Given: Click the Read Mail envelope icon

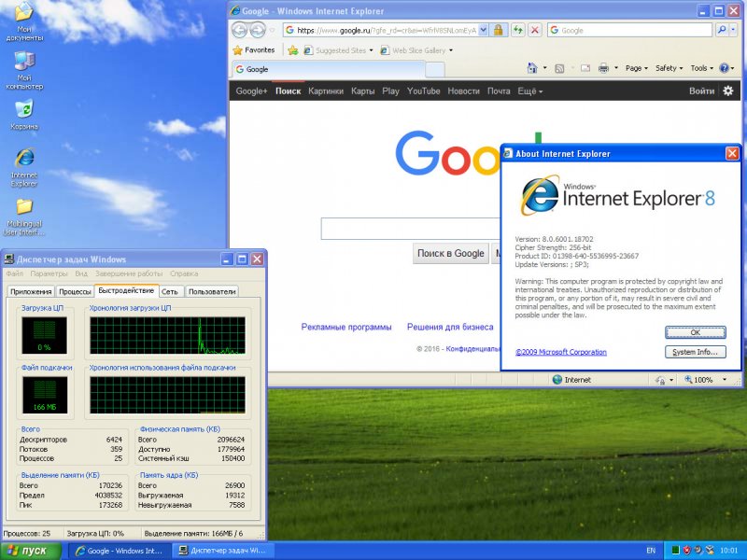Looking at the screenshot, I should [x=585, y=68].
